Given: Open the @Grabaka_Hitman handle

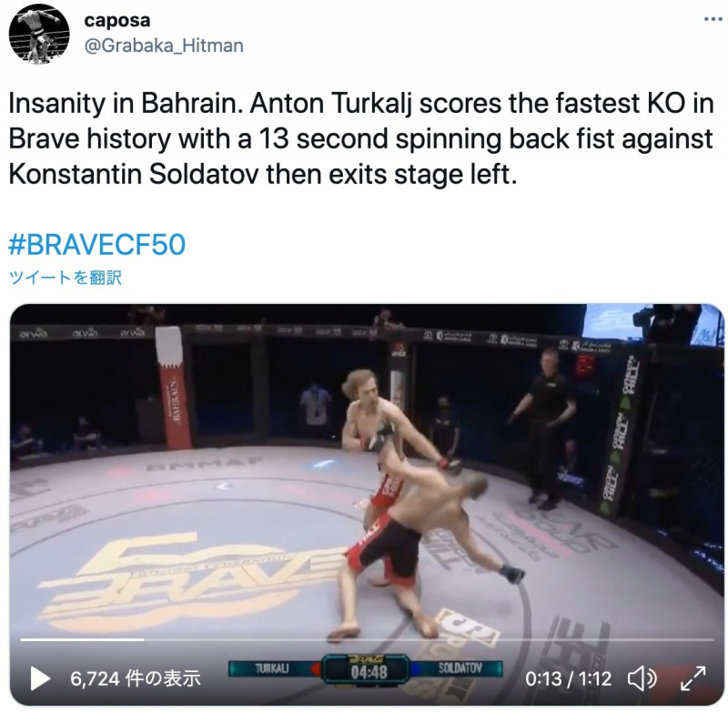Looking at the screenshot, I should click(164, 46).
